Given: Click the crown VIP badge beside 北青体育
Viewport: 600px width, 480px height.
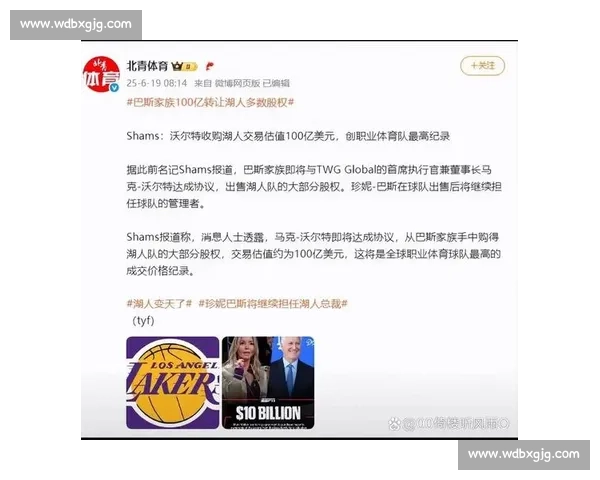Looking at the screenshot, I should click(177, 65).
